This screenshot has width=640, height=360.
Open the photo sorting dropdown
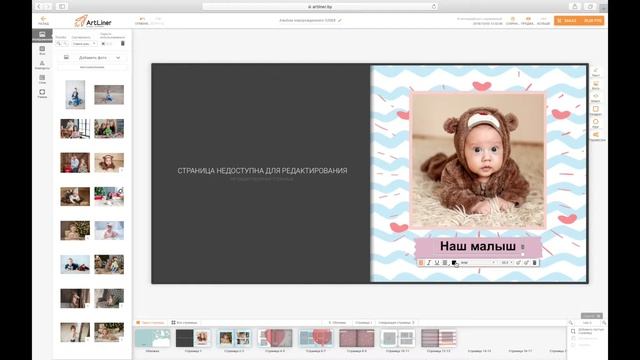tap(84, 43)
